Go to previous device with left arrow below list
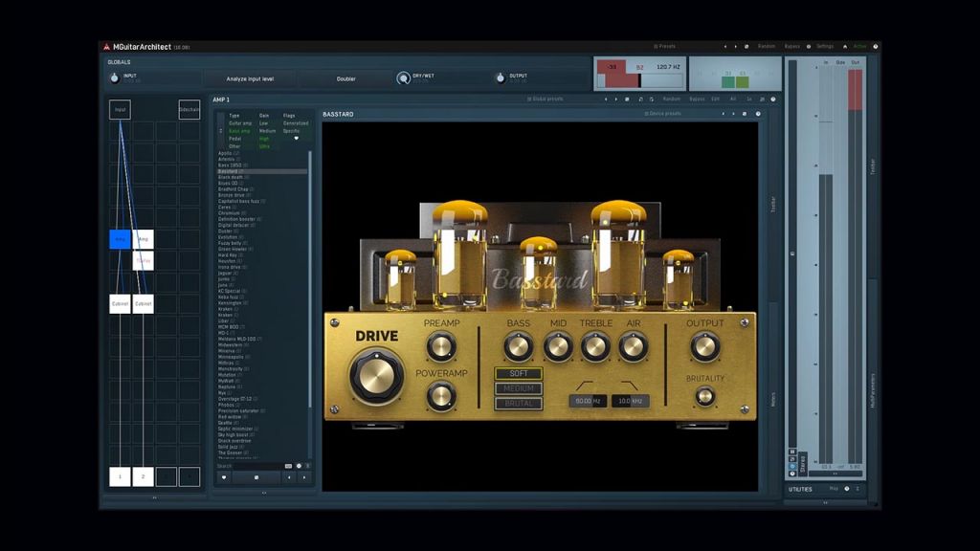 pos(289,477)
